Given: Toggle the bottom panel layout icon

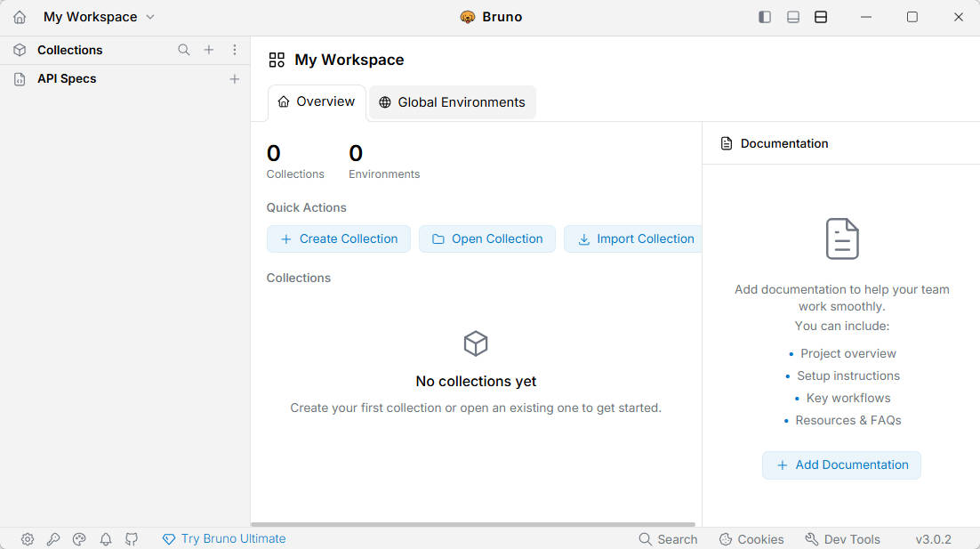Looking at the screenshot, I should (793, 17).
